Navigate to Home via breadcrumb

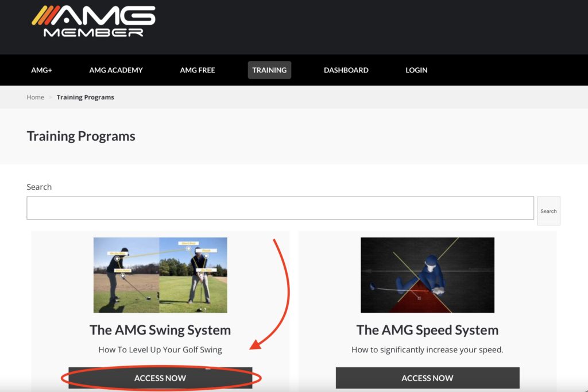pyautogui.click(x=35, y=97)
